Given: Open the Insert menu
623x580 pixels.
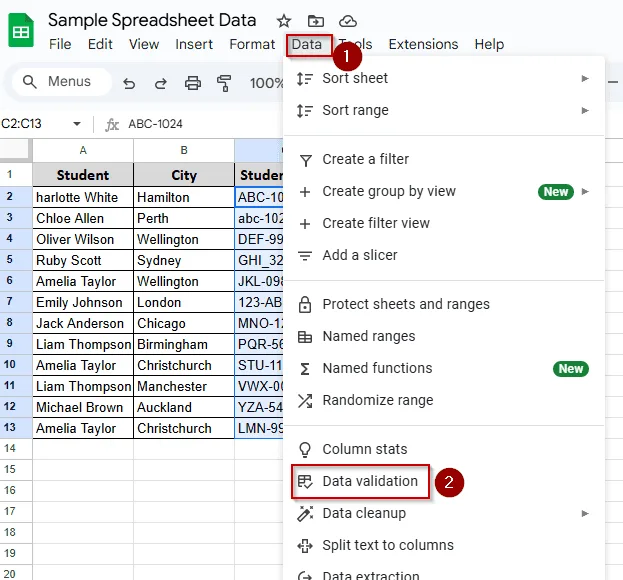Looking at the screenshot, I should click(x=194, y=44).
